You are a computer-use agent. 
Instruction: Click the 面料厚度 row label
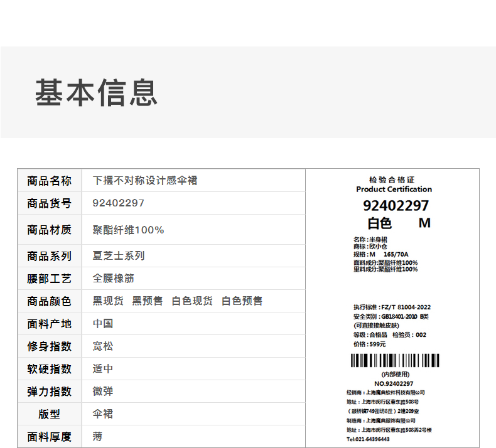coord(50,437)
